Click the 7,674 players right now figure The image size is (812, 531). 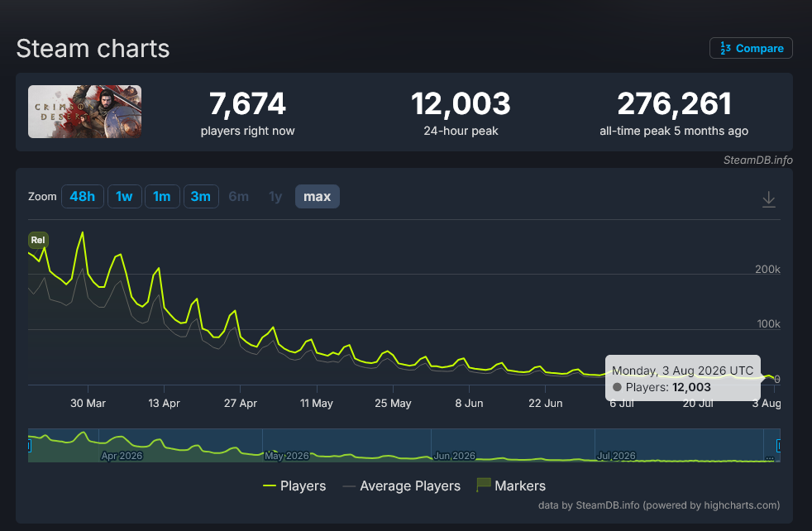pyautogui.click(x=247, y=103)
